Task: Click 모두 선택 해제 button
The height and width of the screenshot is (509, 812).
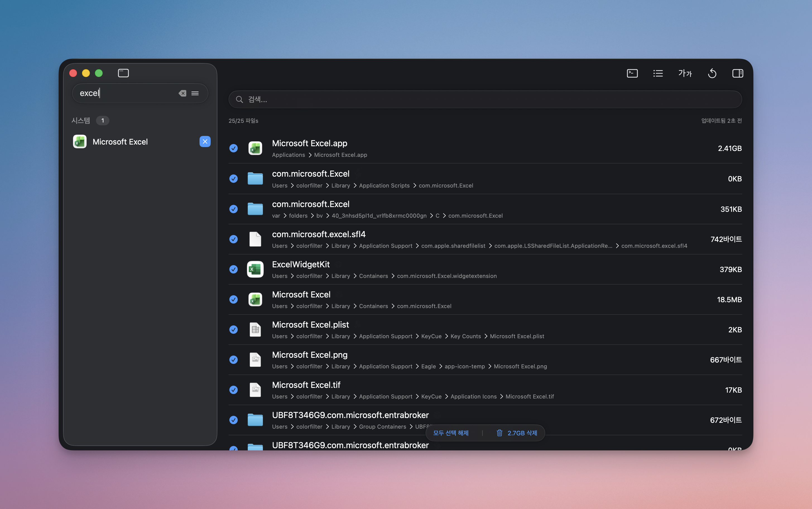Action: (451, 433)
